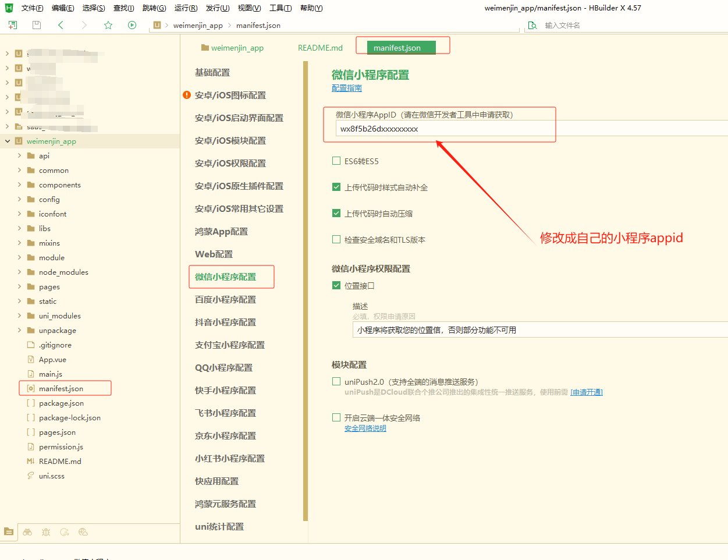Expand the node_modules folder
728x560 pixels.
[x=19, y=272]
